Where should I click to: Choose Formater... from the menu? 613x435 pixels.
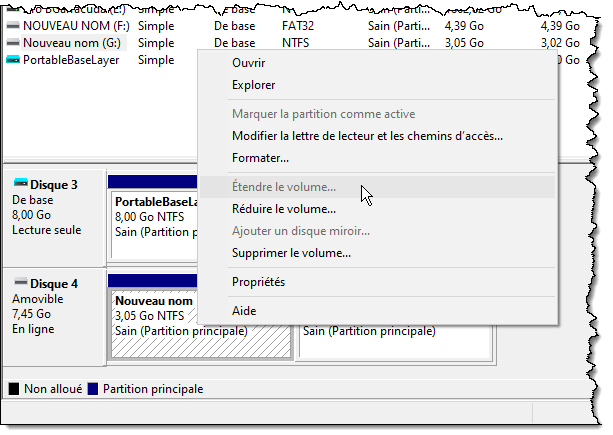pos(260,158)
